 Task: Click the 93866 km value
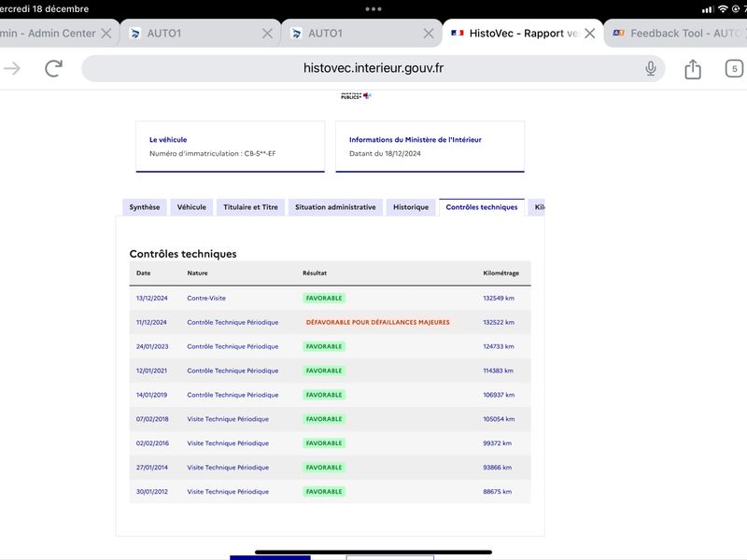(x=498, y=468)
